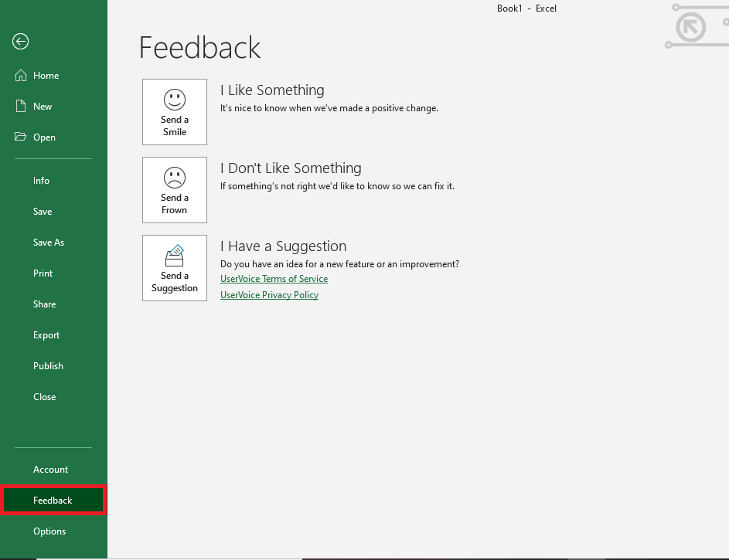Viewport: 729px width, 560px height.
Task: Click text "It's nice to know when we've made a positive change."
Action: [329, 108]
